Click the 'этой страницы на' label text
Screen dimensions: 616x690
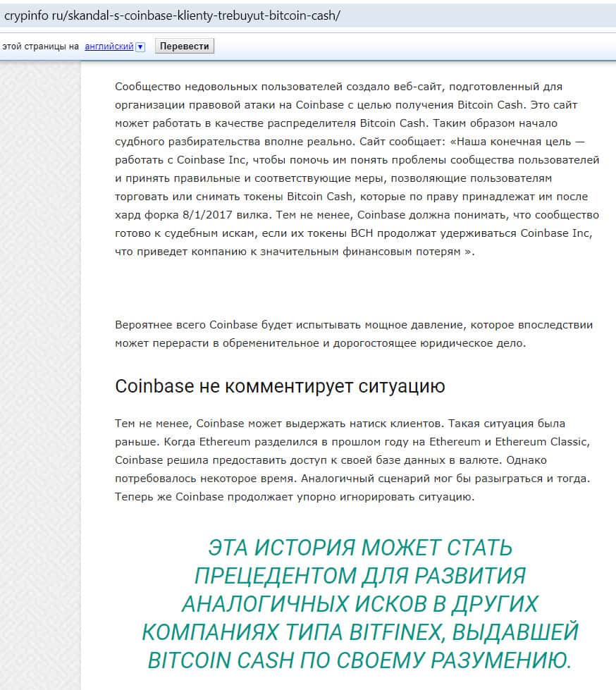click(x=40, y=47)
